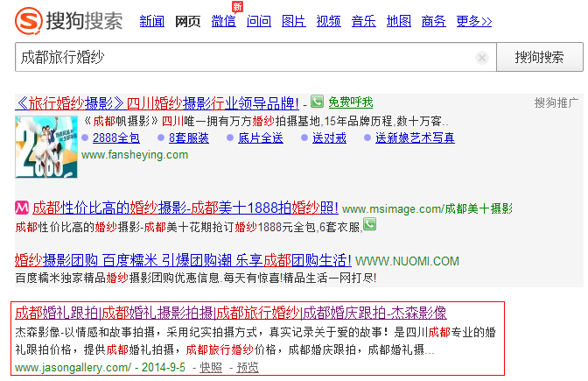Clear the search box with the X icon
Image resolution: width=588 pixels, height=381 pixels.
[x=481, y=58]
